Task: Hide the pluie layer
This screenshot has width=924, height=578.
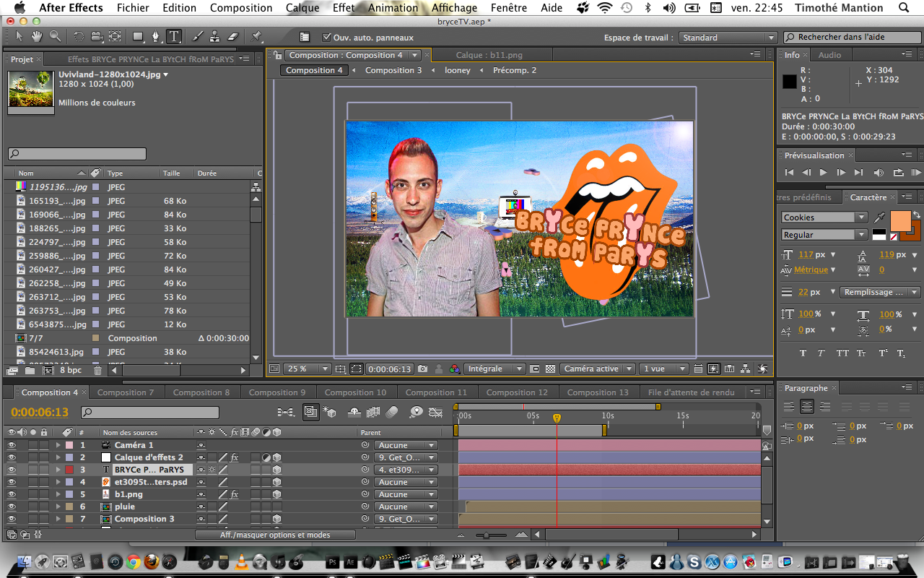Action: [x=12, y=506]
